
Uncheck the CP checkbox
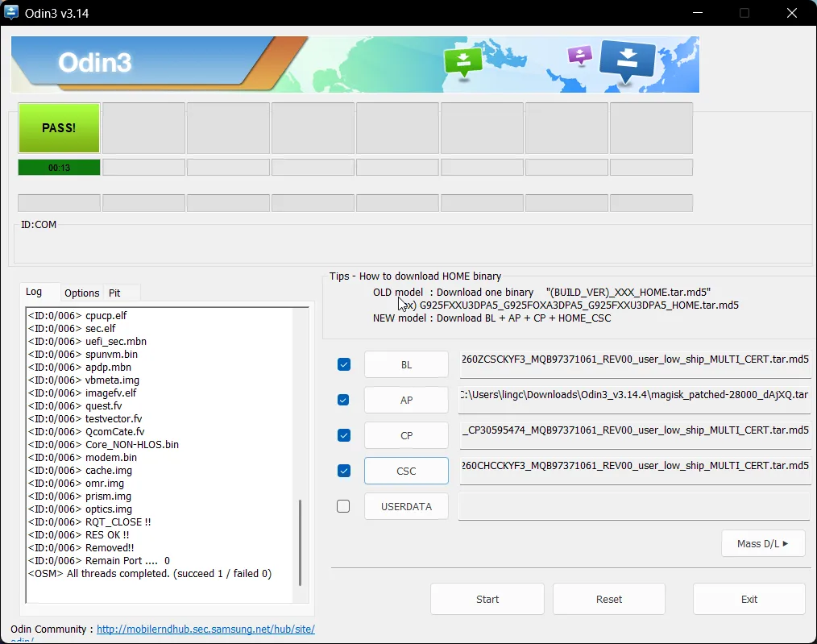pos(344,435)
